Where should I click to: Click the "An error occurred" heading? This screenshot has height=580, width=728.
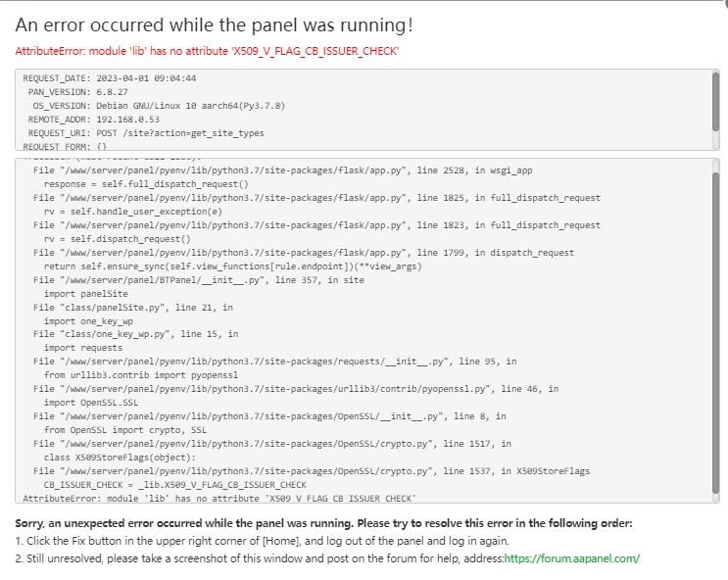[214, 24]
